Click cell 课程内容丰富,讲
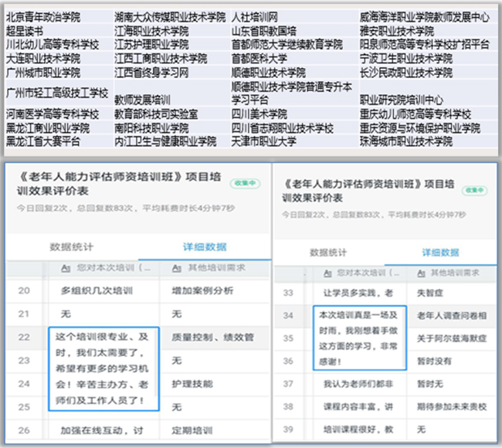This screenshot has width=502, height=448. (x=358, y=407)
